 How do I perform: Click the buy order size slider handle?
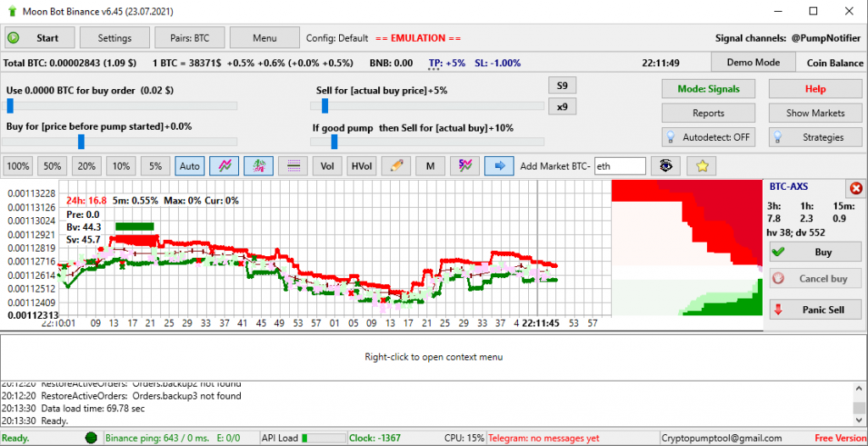click(10, 105)
